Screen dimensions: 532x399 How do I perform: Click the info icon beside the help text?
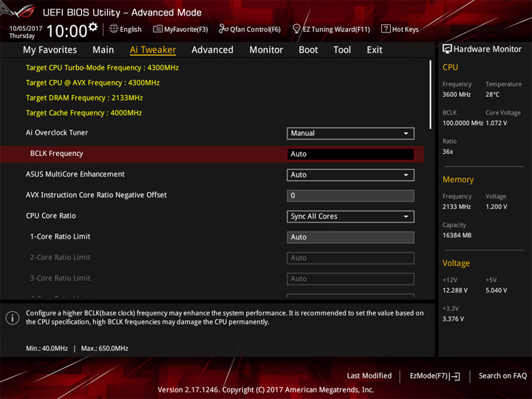pos(13,318)
